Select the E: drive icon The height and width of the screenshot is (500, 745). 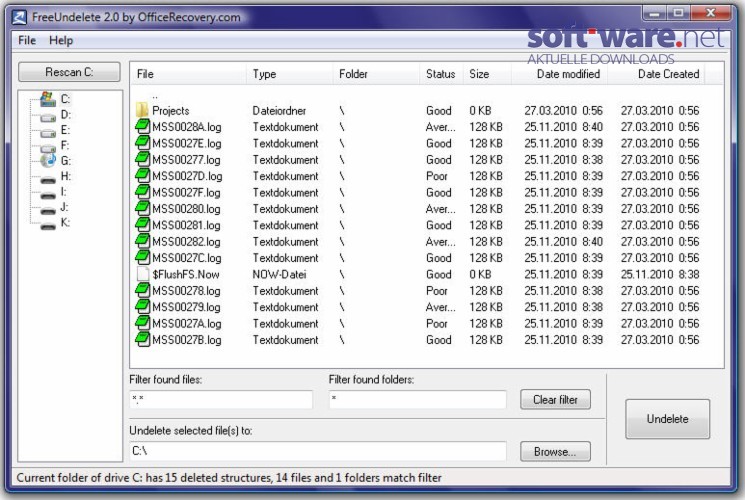point(48,133)
